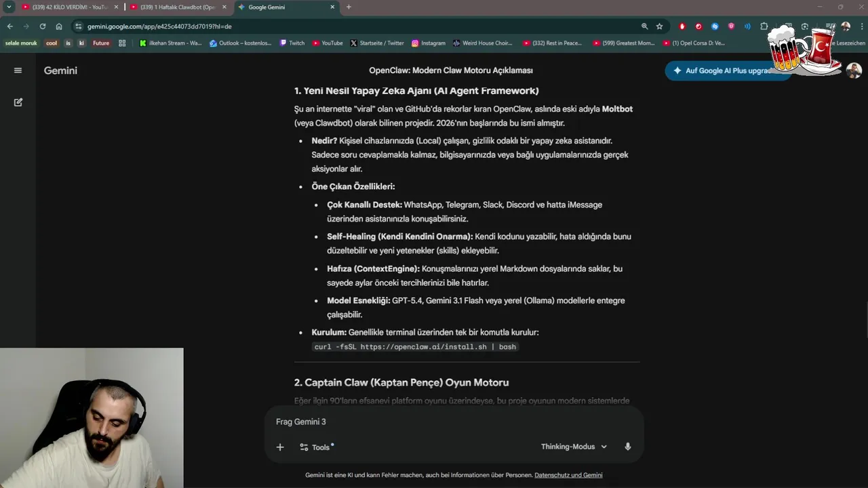This screenshot has width=868, height=488.
Task: Switch to the '1 Haftalık Clawdbot' YouTube tab
Action: tap(178, 7)
